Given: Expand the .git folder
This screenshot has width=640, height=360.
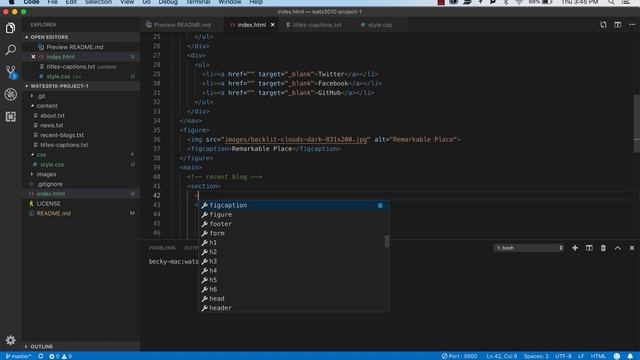Looking at the screenshot, I should click(x=41, y=96).
